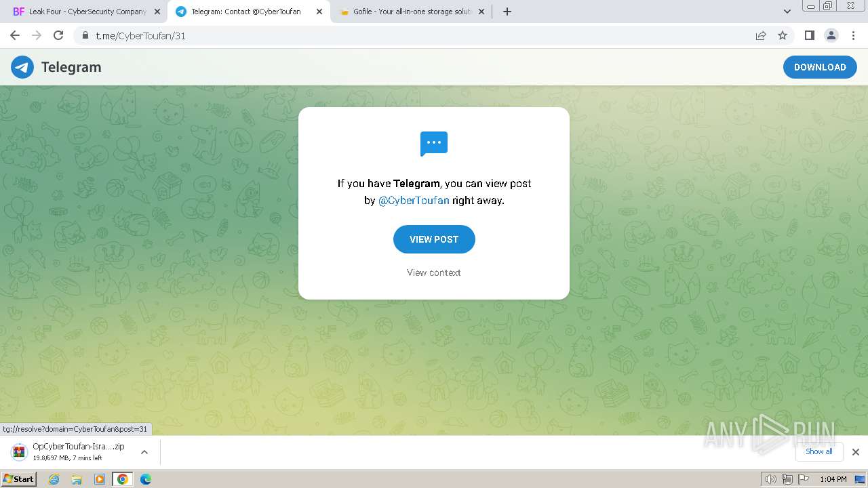Restore down the browser window
Viewport: 868px width, 488px height.
click(828, 5)
